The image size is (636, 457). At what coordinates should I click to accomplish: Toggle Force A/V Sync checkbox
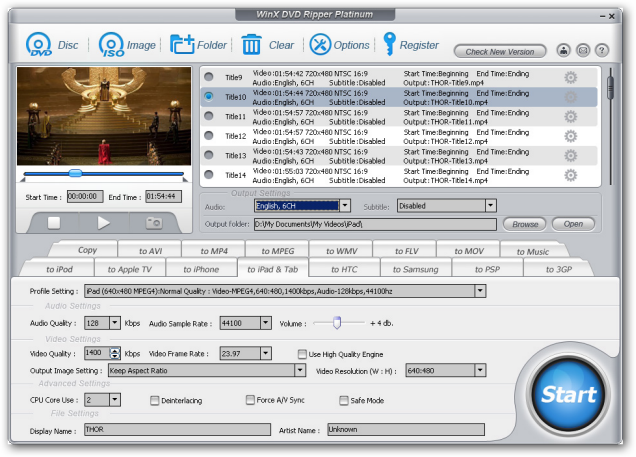(250, 400)
